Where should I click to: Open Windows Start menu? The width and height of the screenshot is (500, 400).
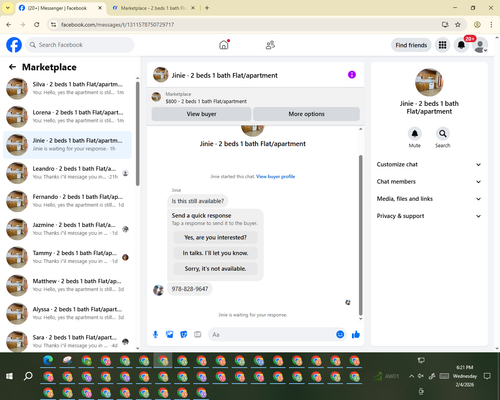tap(9, 376)
